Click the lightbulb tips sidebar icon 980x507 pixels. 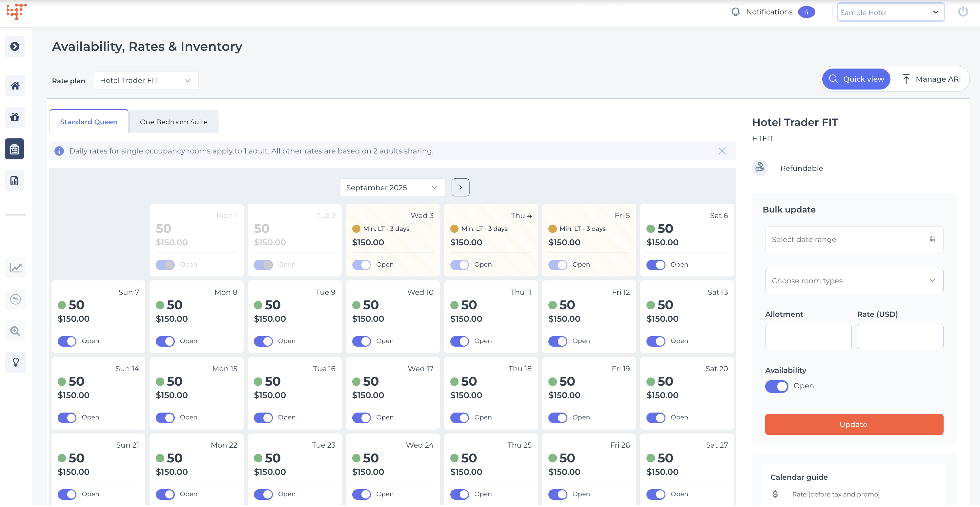[x=16, y=362]
